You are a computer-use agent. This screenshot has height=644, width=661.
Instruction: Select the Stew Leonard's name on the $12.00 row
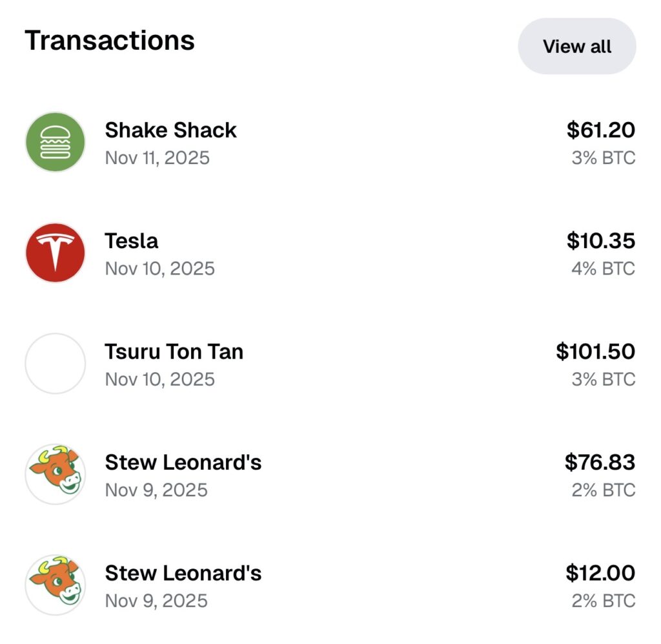183,573
